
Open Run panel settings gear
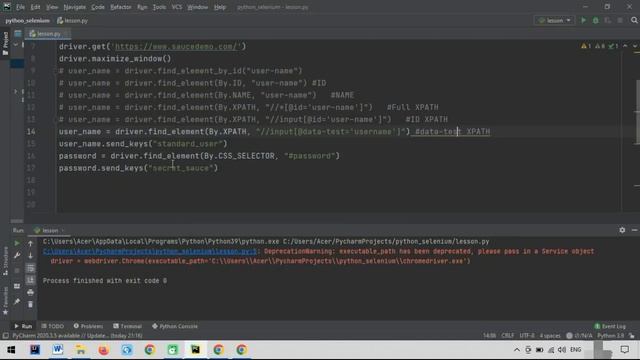pyautogui.click(x=622, y=230)
